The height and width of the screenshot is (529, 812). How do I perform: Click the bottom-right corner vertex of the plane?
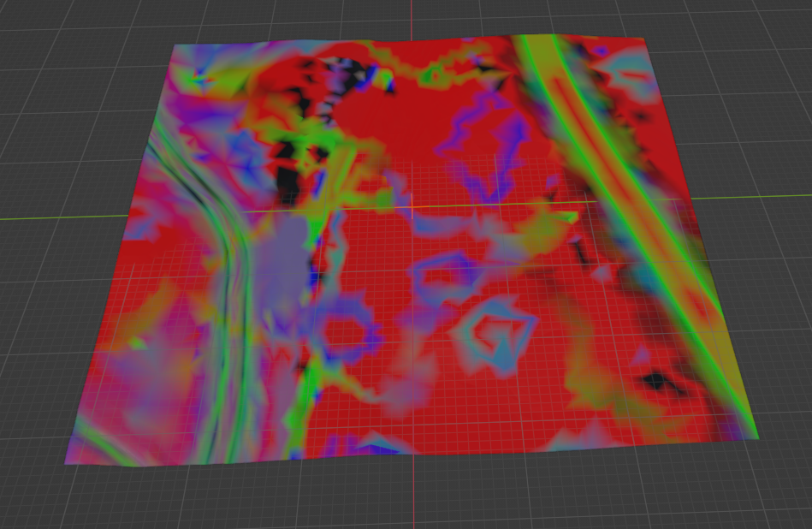coord(758,438)
